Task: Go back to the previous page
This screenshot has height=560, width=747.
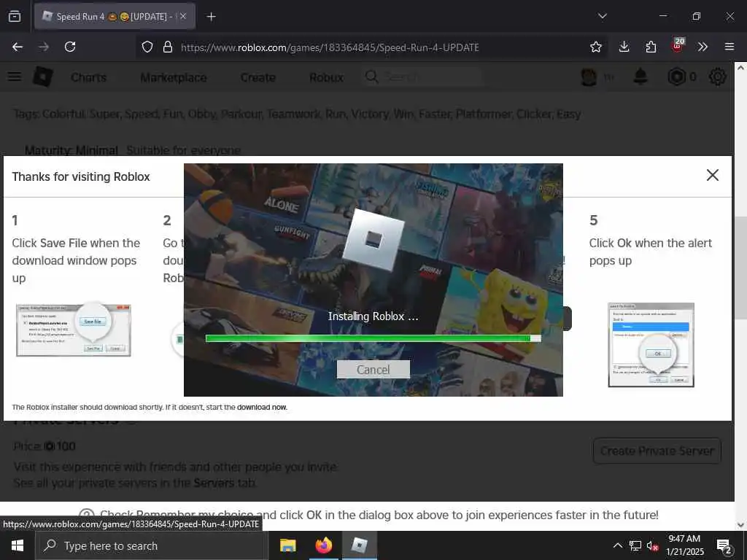Action: tap(18, 47)
